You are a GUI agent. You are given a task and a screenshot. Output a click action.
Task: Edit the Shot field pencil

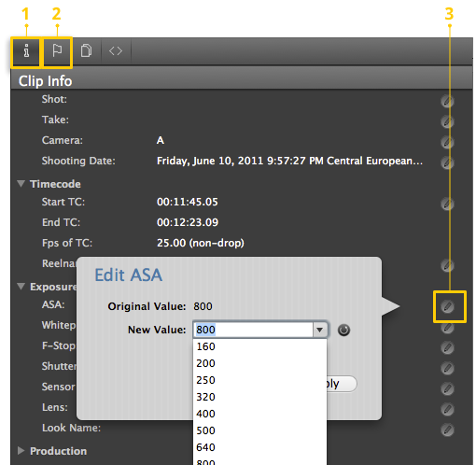447,101
